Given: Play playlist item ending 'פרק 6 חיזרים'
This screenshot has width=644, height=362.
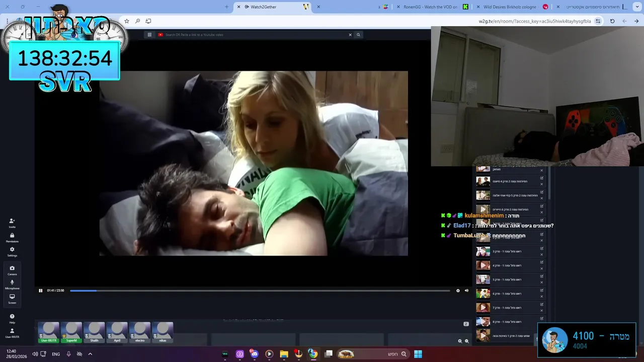Looking at the screenshot, I should (510, 209).
